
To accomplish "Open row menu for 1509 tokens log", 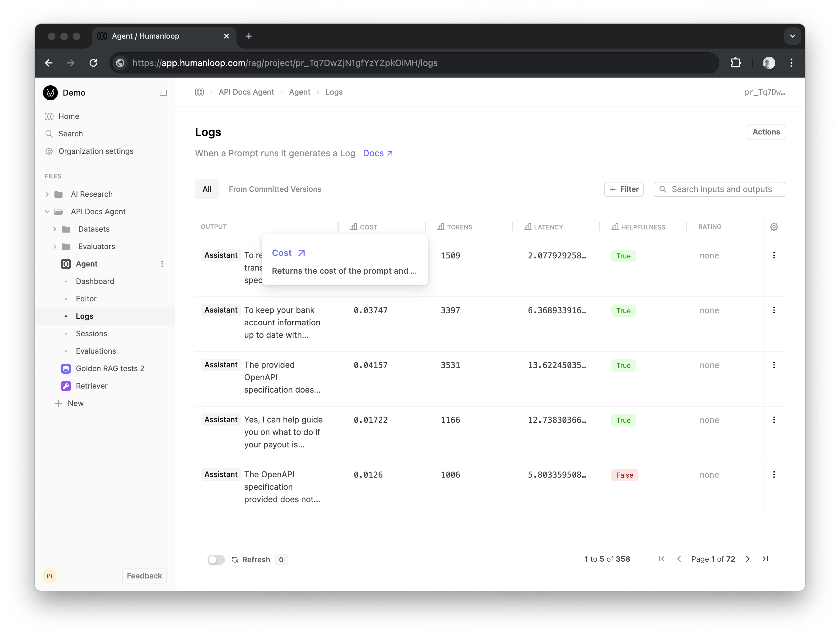I will point(774,256).
